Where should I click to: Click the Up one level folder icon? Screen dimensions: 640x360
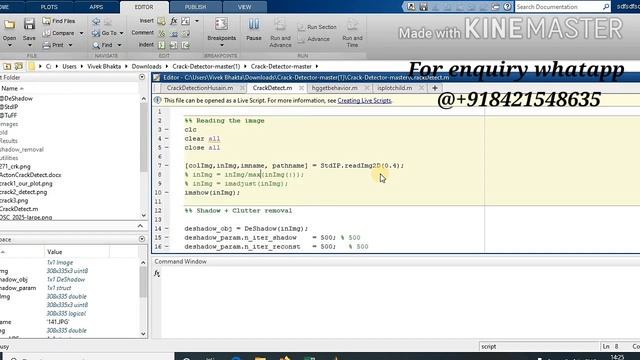(x=7, y=66)
